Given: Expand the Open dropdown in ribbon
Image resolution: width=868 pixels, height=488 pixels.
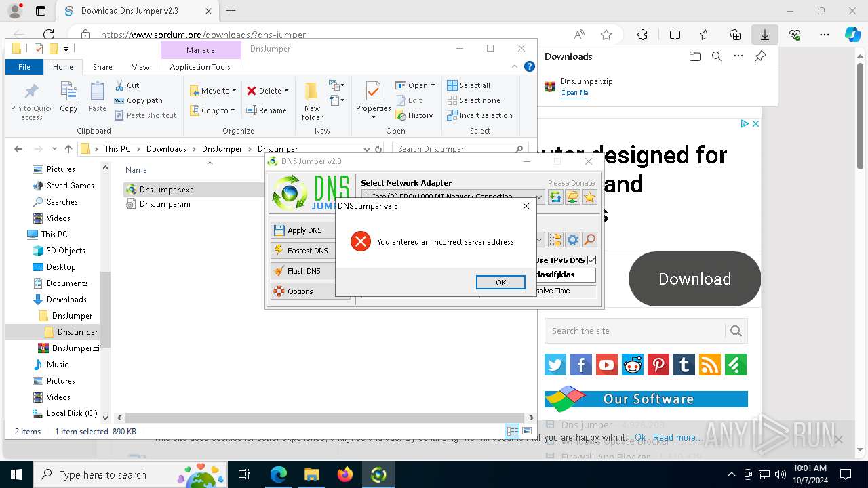Looking at the screenshot, I should [x=433, y=85].
